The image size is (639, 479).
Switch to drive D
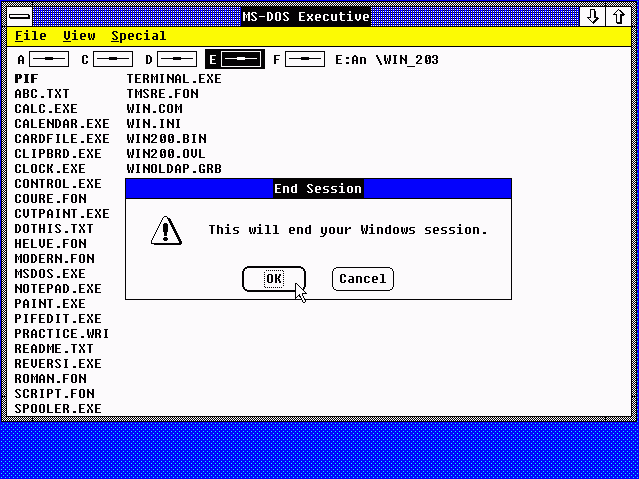click(176, 60)
